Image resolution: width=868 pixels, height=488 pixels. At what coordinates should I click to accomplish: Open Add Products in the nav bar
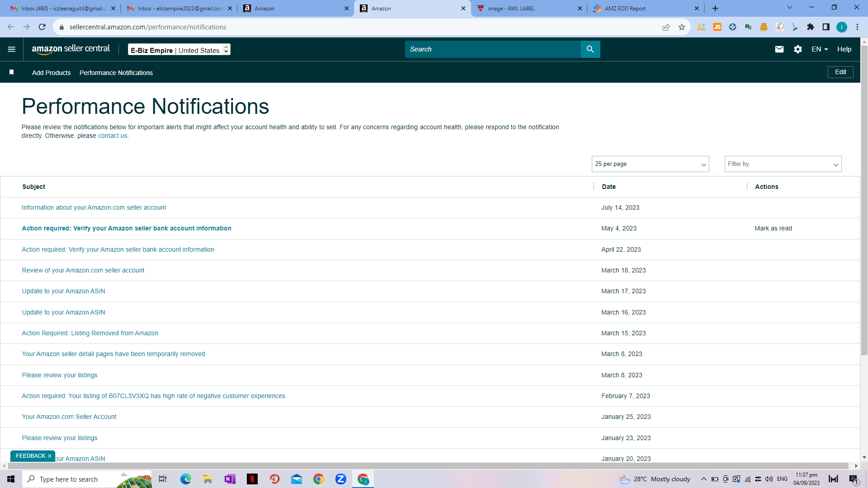(x=51, y=73)
